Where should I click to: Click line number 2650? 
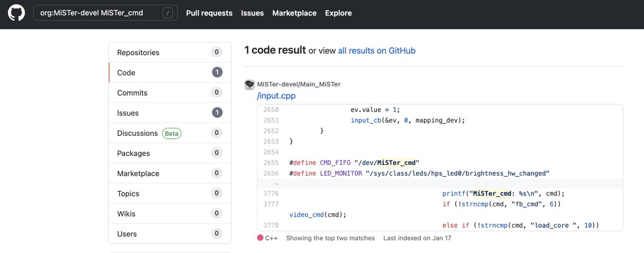[x=271, y=110]
